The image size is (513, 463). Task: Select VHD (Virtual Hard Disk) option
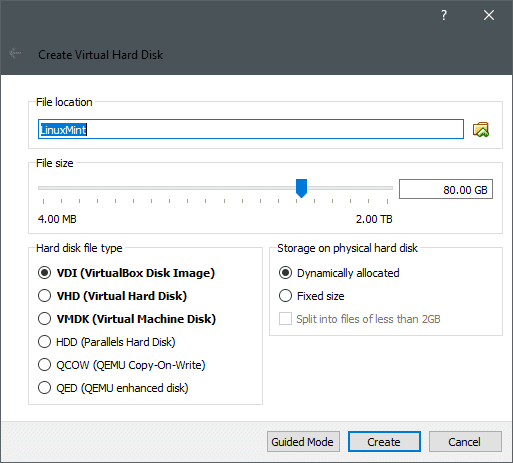pos(112,296)
